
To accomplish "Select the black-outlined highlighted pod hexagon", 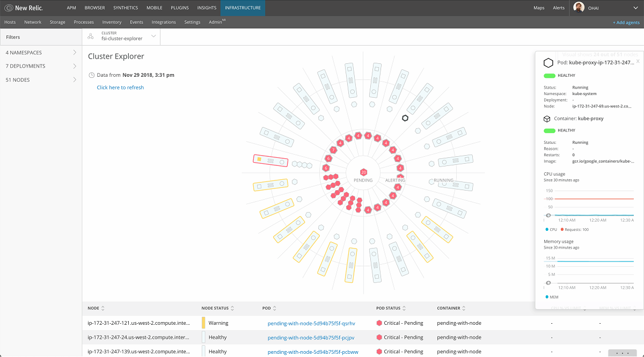I will 405,118.
